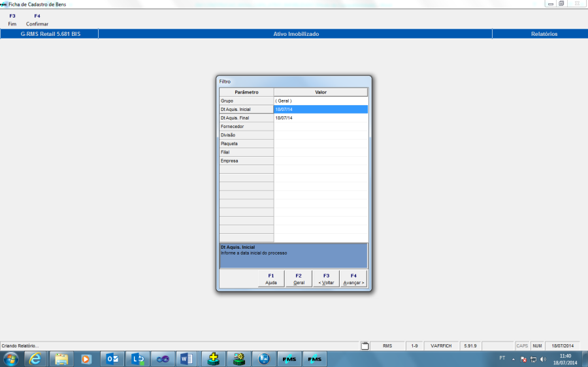The width and height of the screenshot is (588, 367).
Task: Click the Parâmetro column header
Action: coord(246,92)
